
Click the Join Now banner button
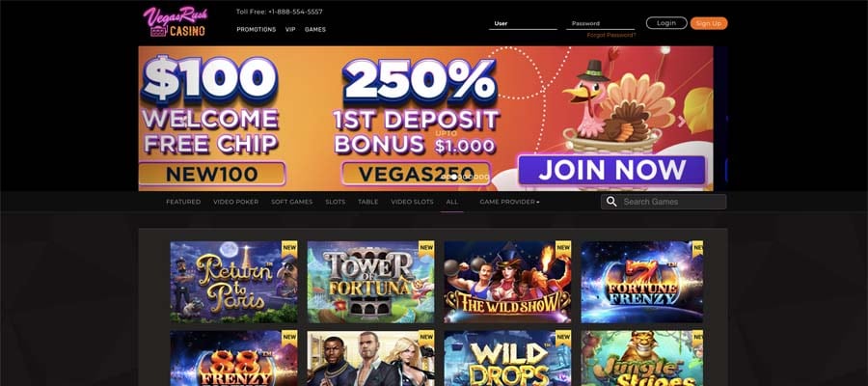pyautogui.click(x=612, y=170)
